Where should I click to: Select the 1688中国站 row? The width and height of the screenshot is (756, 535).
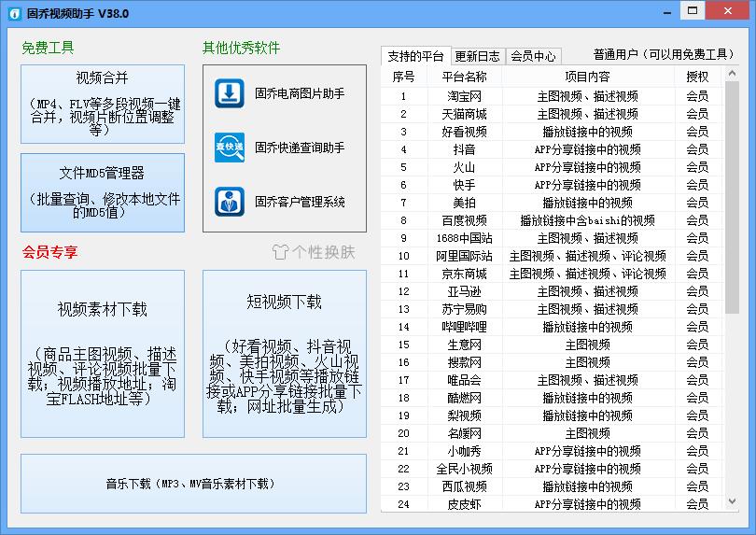coord(553,238)
